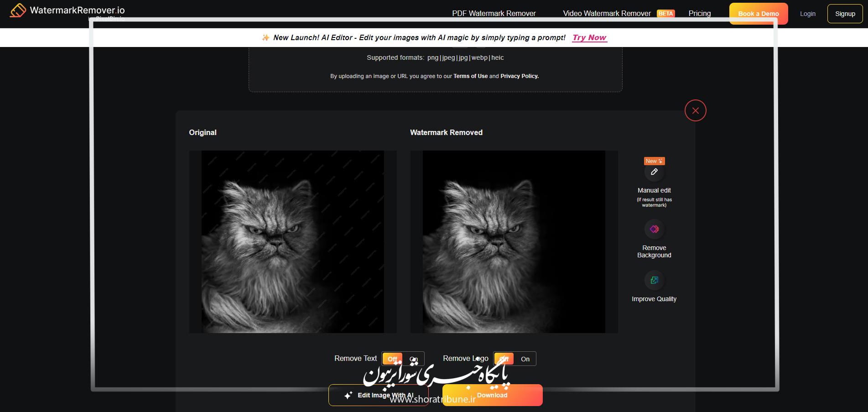The width and height of the screenshot is (868, 412).
Task: Open the Privacy Policy link
Action: 519,76
